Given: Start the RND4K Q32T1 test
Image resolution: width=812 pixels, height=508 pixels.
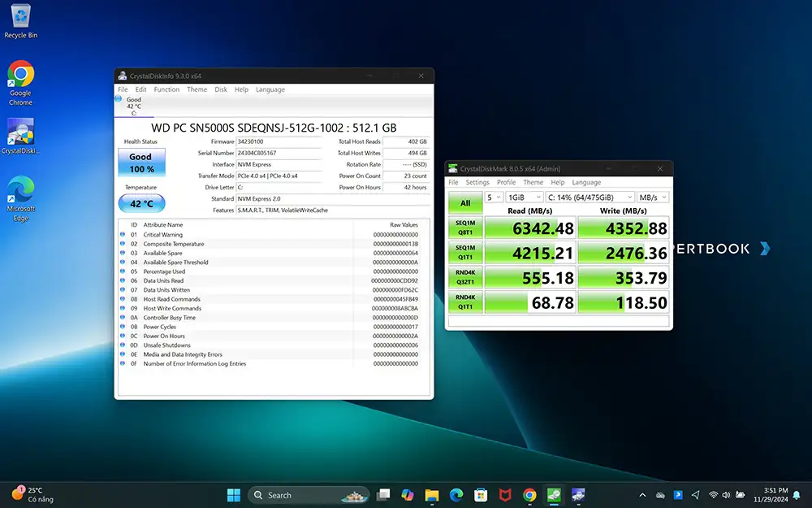Looking at the screenshot, I should point(465,278).
